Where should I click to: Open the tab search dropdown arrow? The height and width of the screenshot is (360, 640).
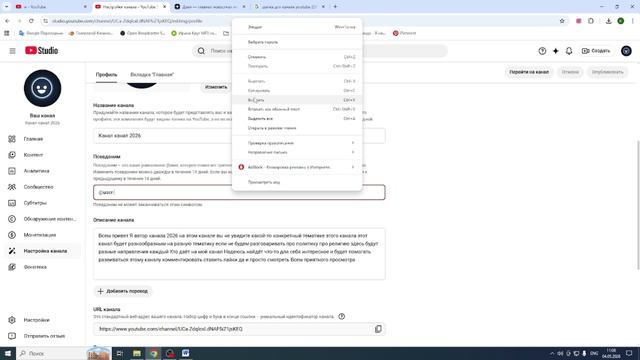6,7
